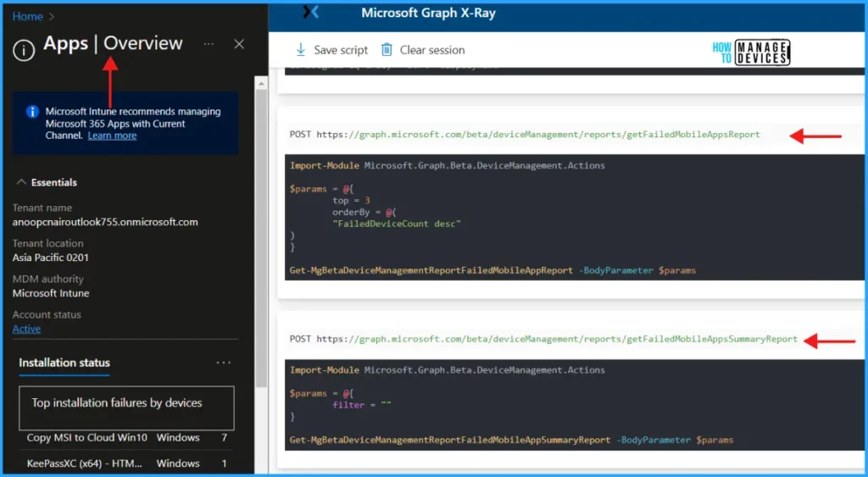Click the FailedDeviceCount desc string in script
This screenshot has width=868, height=477.
396,224
